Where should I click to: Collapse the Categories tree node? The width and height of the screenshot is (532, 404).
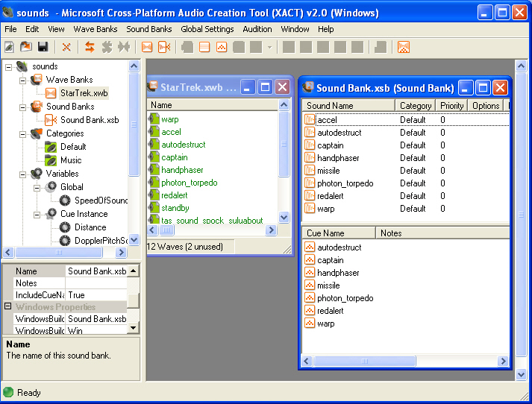[22, 134]
